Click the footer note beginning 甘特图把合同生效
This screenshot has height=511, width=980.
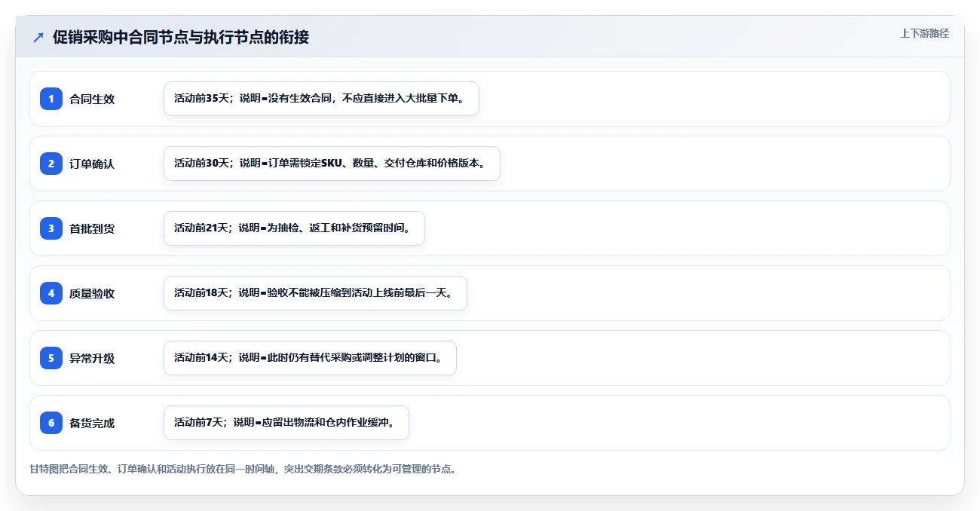click(243, 469)
